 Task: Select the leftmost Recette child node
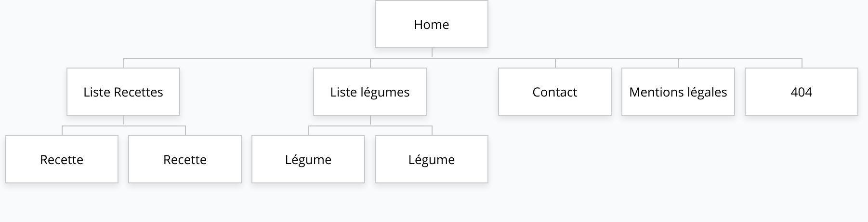pyautogui.click(x=62, y=159)
